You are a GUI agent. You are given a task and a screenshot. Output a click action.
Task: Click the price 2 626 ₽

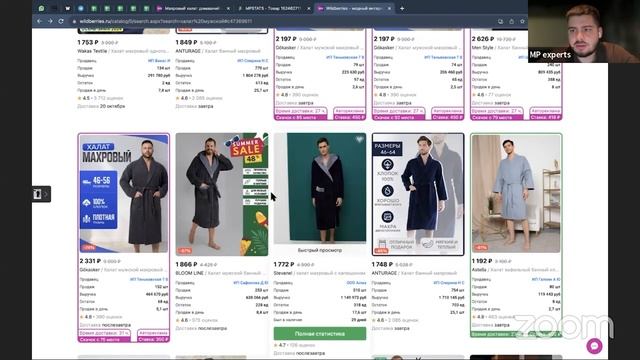[x=483, y=39]
